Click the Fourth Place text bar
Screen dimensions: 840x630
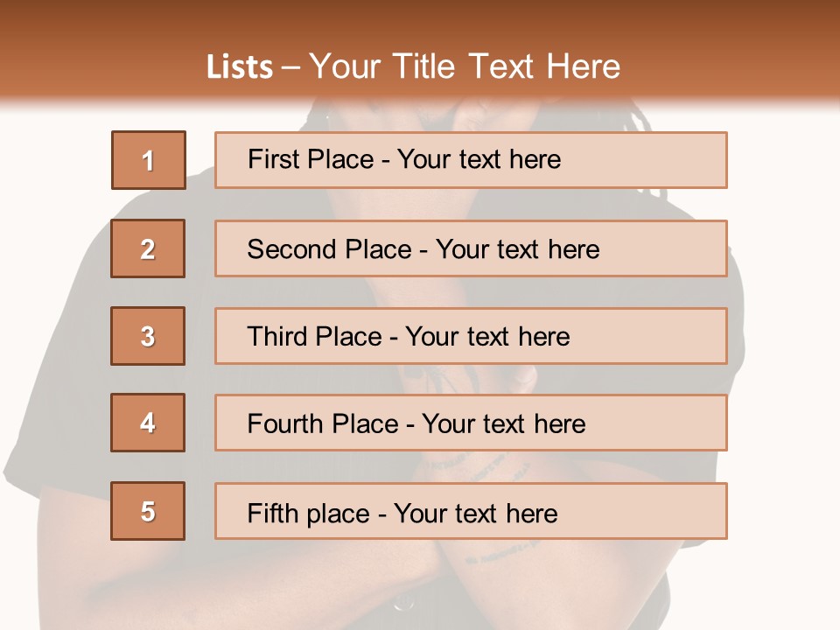pos(471,423)
